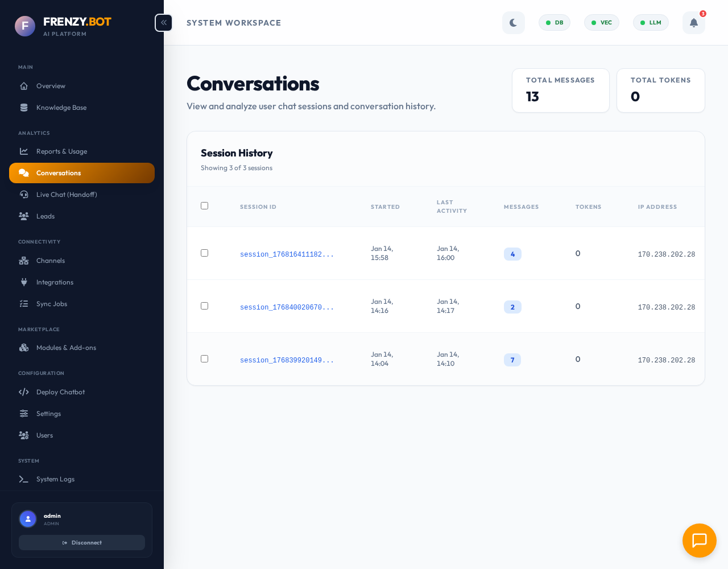Open session_176816411182 conversation details
The height and width of the screenshot is (569, 728).
coord(287,254)
